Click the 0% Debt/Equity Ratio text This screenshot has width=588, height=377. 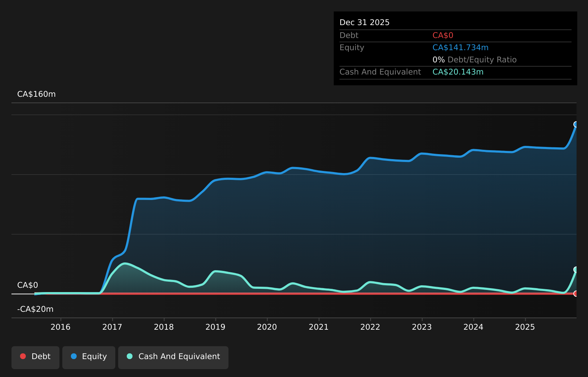tap(474, 60)
